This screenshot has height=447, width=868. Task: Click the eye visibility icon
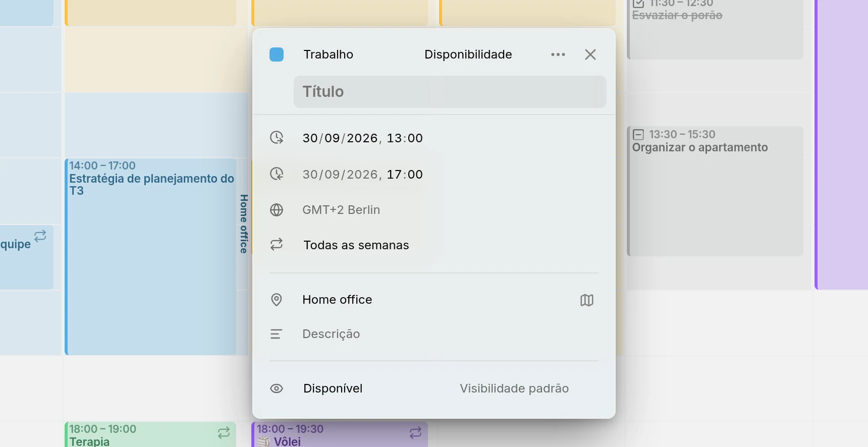[277, 388]
